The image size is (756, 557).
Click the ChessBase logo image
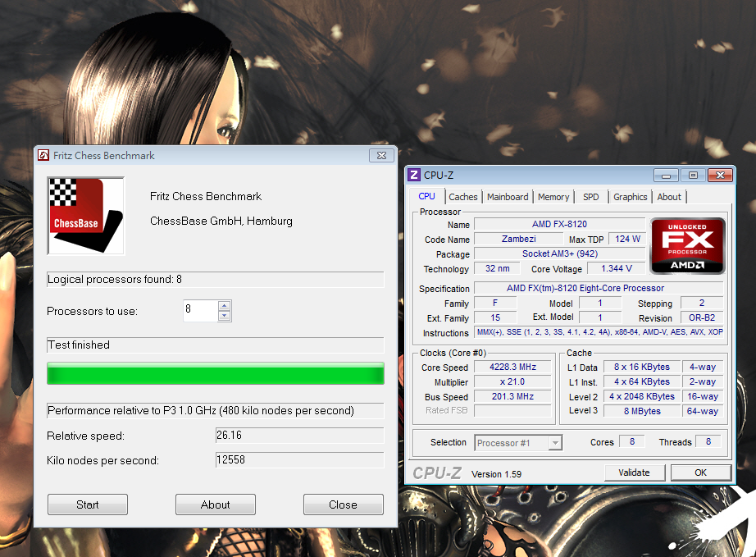(86, 216)
